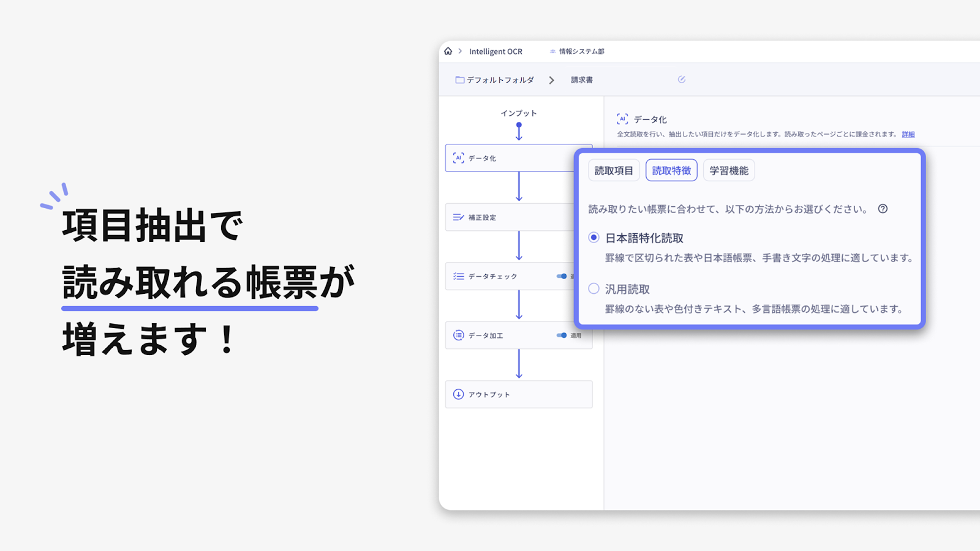
Task: Click the edit icon beside 請求書
Action: tap(681, 80)
